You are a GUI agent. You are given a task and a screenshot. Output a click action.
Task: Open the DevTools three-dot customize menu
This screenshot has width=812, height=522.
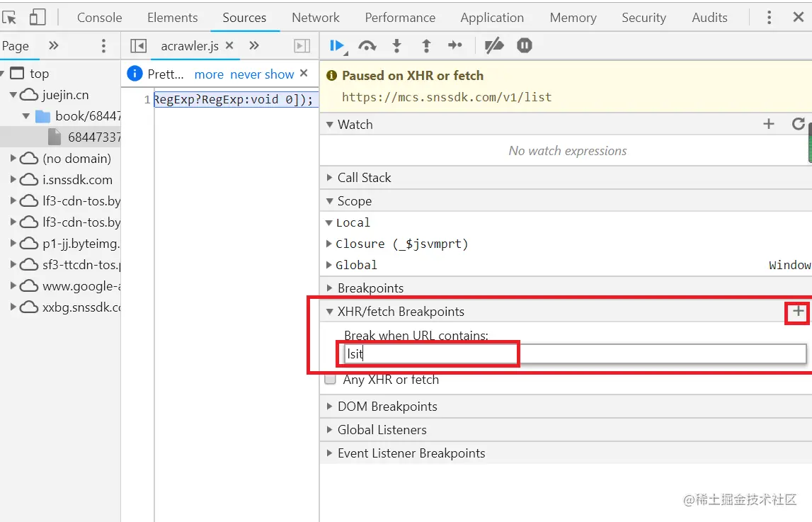(x=769, y=18)
